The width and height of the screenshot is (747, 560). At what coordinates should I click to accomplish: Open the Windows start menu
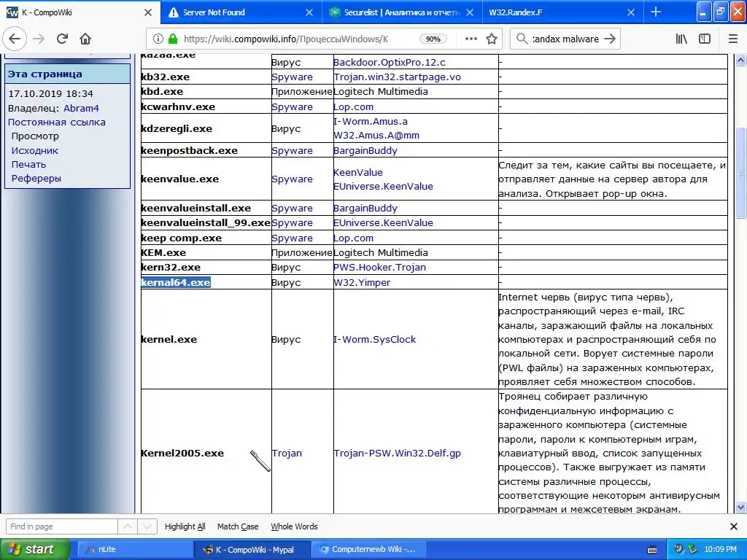[34, 549]
